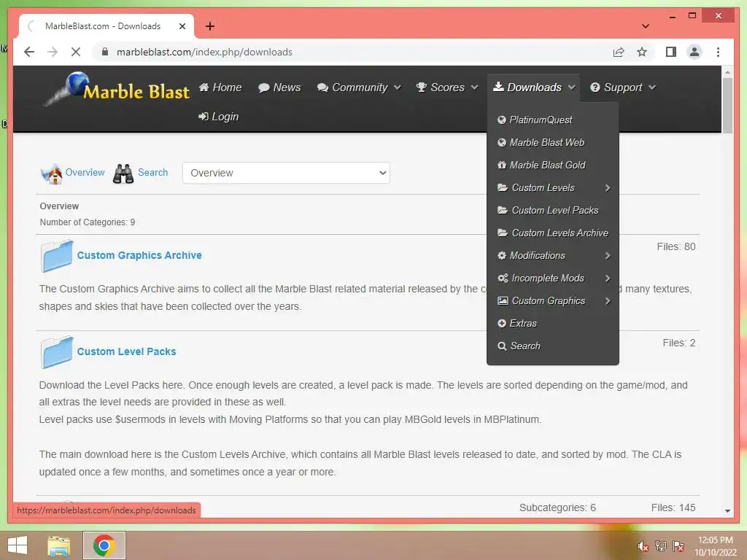Open File Explorer from taskbar
747x560 pixels.
[59, 545]
